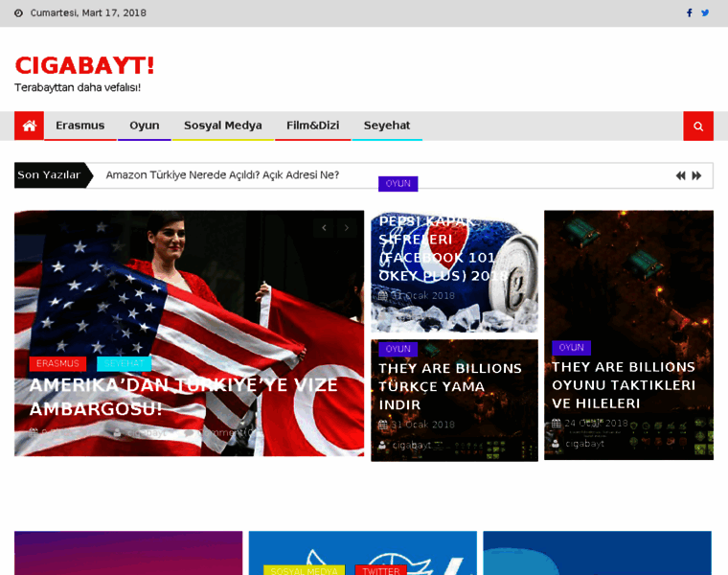Open the Facebook page icon

[x=690, y=13]
